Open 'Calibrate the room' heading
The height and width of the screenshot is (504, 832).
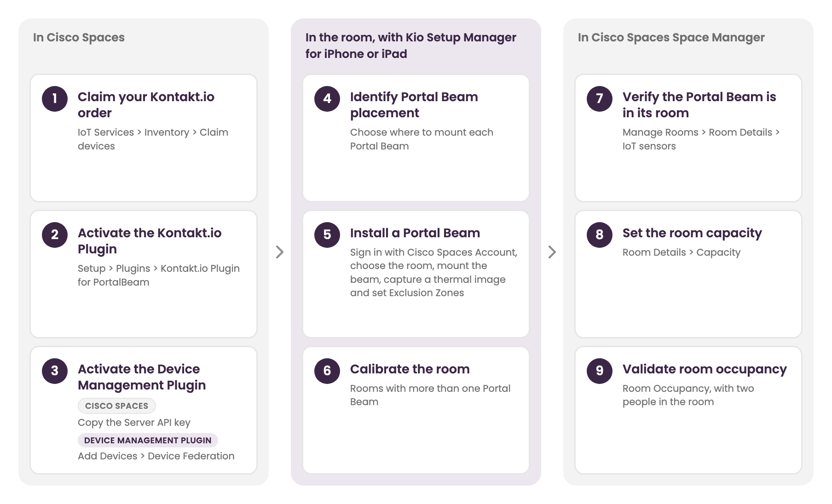pyautogui.click(x=410, y=369)
